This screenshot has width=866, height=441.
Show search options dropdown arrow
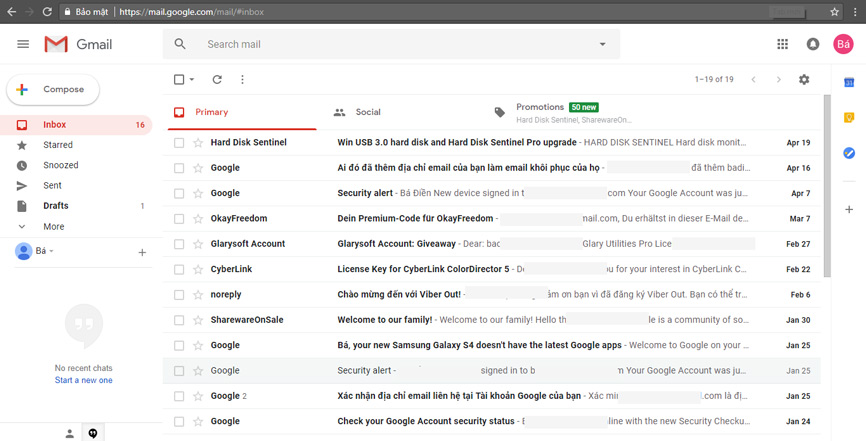click(x=603, y=44)
